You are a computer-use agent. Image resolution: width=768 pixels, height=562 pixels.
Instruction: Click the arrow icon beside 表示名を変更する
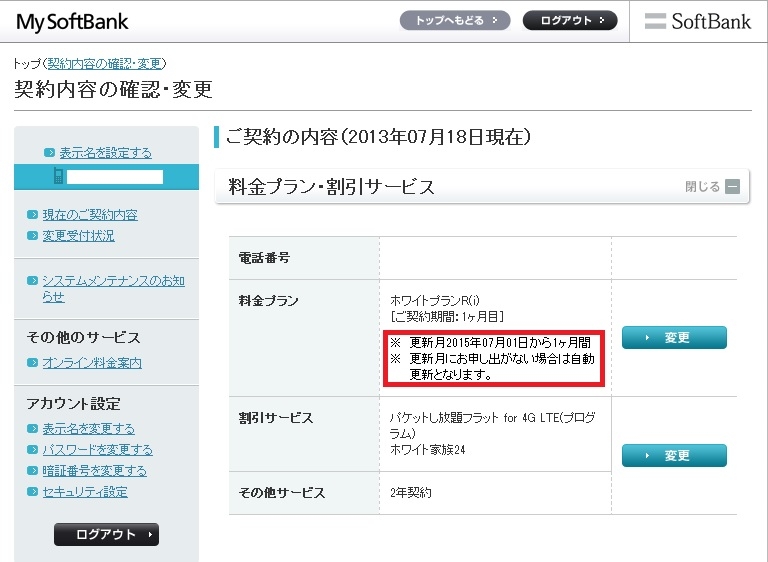(32, 429)
